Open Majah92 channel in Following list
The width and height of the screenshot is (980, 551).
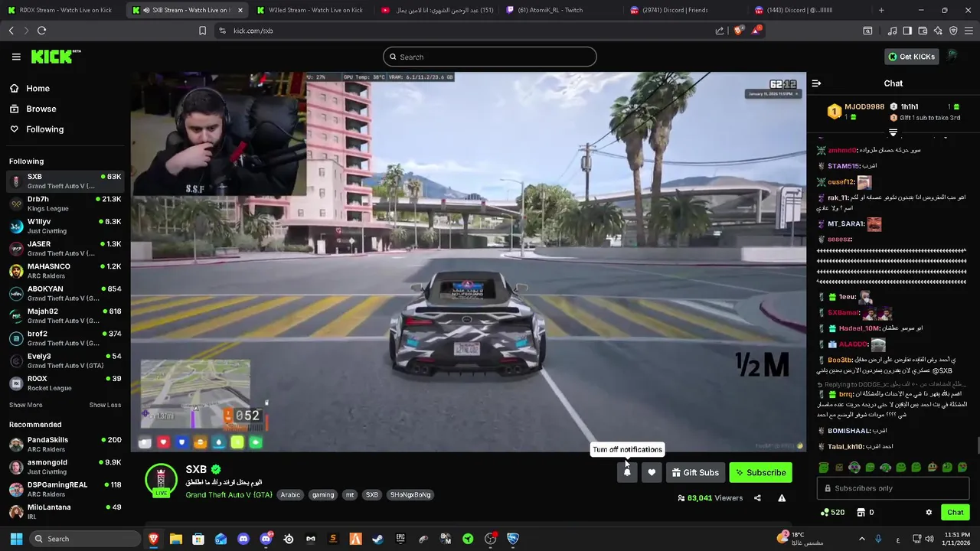coord(65,316)
